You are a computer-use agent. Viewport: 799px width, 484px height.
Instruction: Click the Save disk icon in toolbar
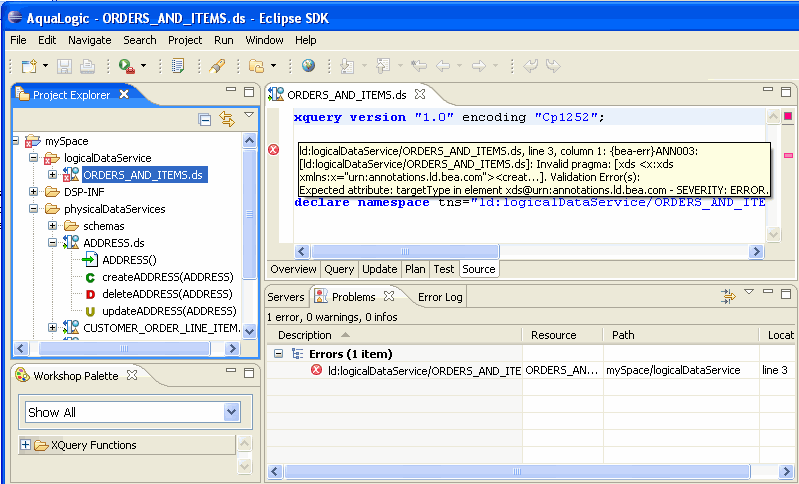[64, 66]
